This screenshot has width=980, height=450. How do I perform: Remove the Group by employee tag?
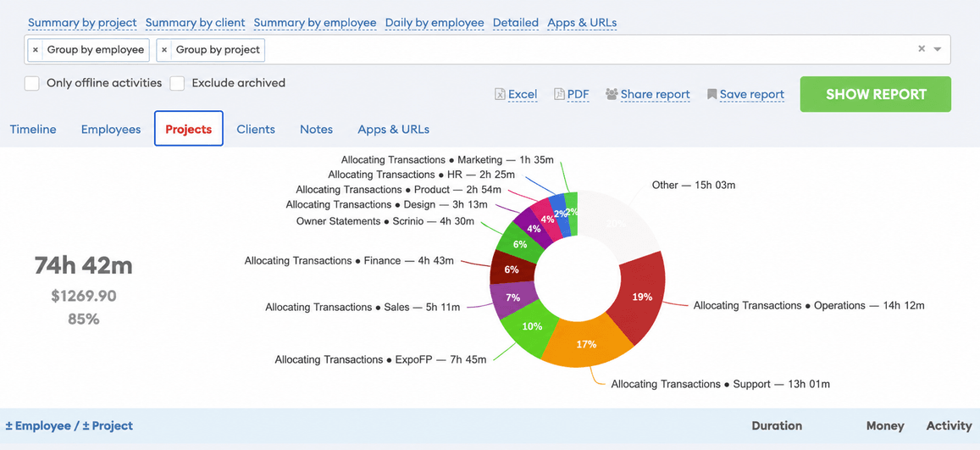[36, 50]
